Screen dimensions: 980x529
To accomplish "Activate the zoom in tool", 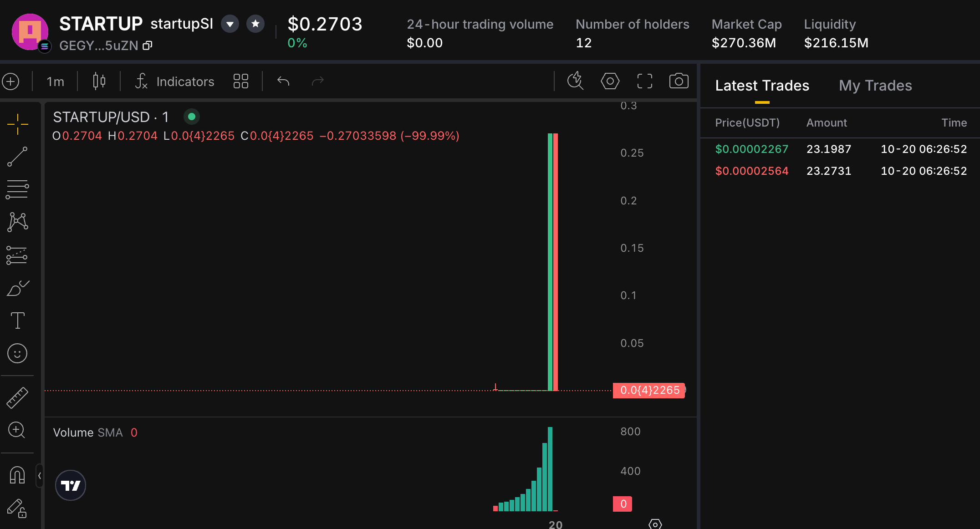I will (17, 430).
